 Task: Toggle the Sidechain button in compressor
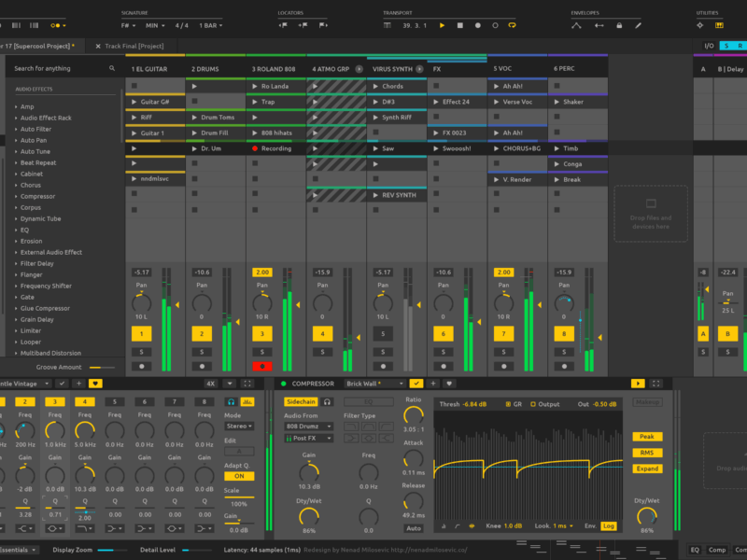(301, 401)
